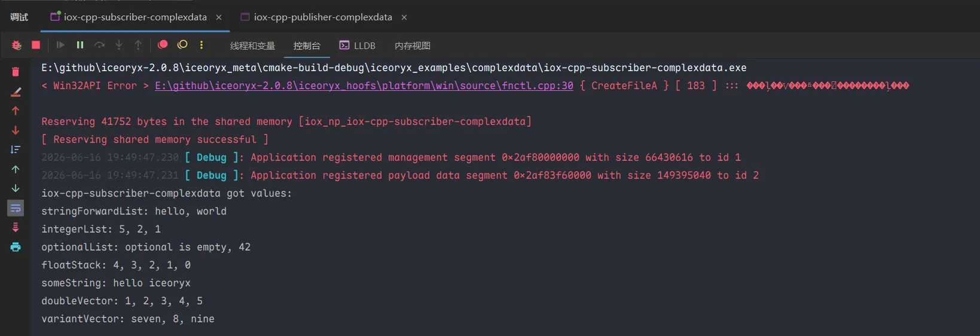Toggle mute breakpoints icon
Screen dimensions: 980x336
(x=182, y=44)
